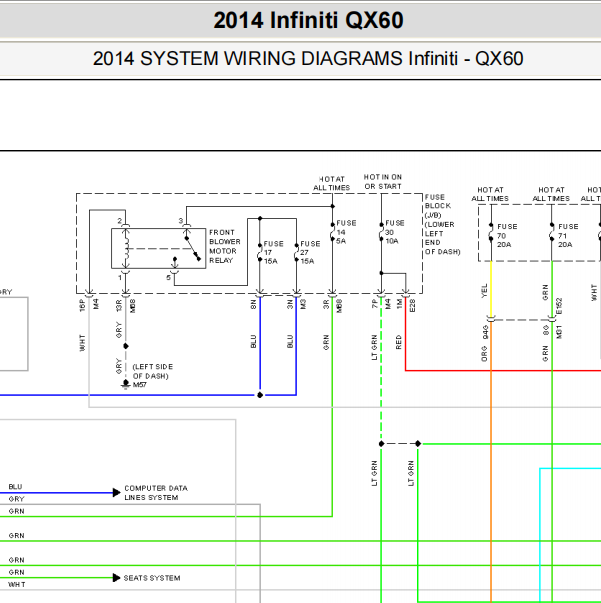This screenshot has height=603, width=601.
Task: Click the relay coil symbol in blower relay
Action: [x=126, y=248]
